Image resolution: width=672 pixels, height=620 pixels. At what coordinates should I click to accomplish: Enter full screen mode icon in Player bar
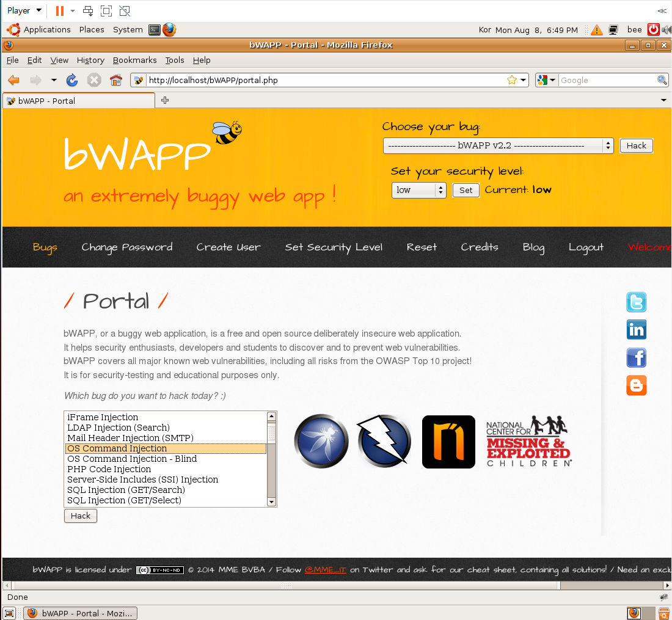tap(106, 11)
